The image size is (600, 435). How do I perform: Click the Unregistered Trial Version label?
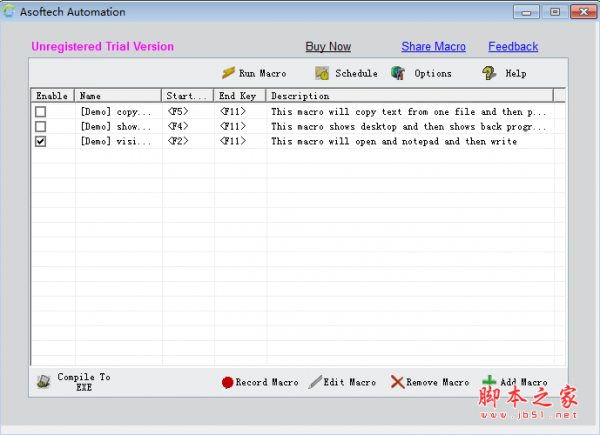tap(103, 47)
